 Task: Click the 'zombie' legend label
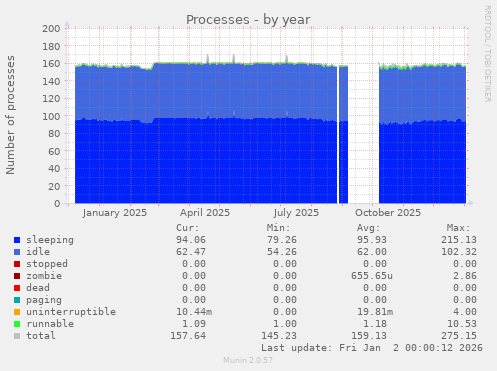(44, 276)
